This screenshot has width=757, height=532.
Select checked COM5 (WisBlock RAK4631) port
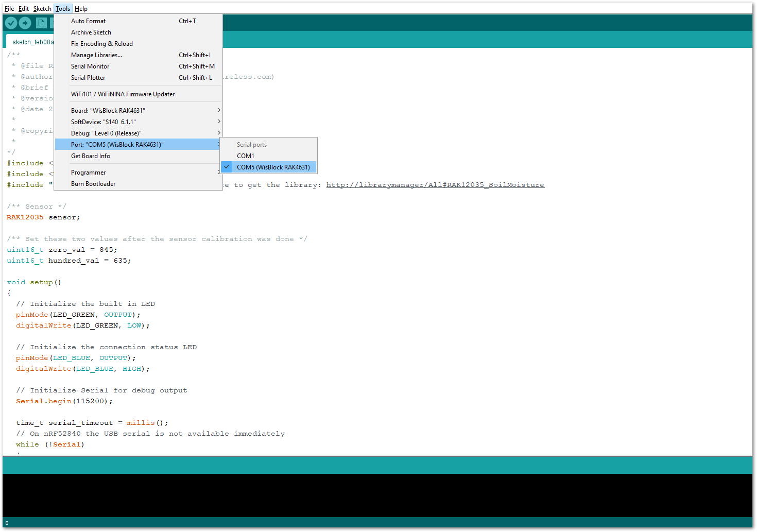(269, 167)
